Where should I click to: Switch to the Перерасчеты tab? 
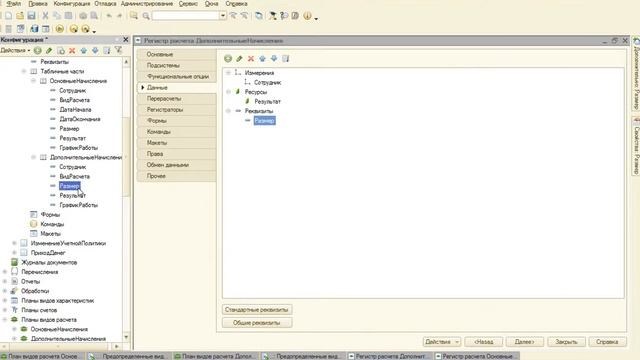tap(177, 98)
